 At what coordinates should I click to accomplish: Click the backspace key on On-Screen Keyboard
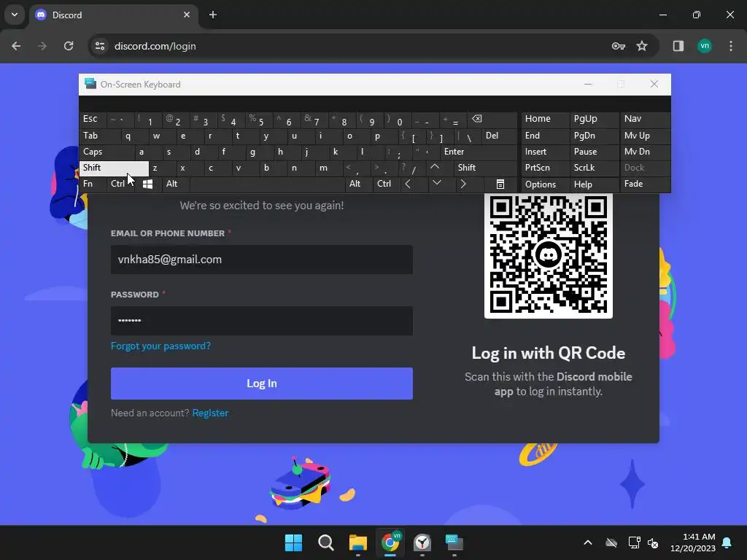pos(492,119)
